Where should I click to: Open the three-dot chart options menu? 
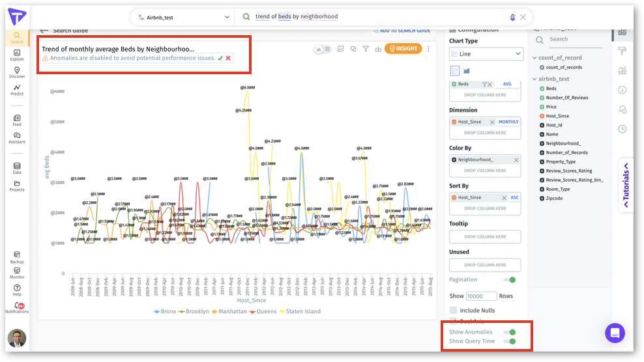(428, 49)
